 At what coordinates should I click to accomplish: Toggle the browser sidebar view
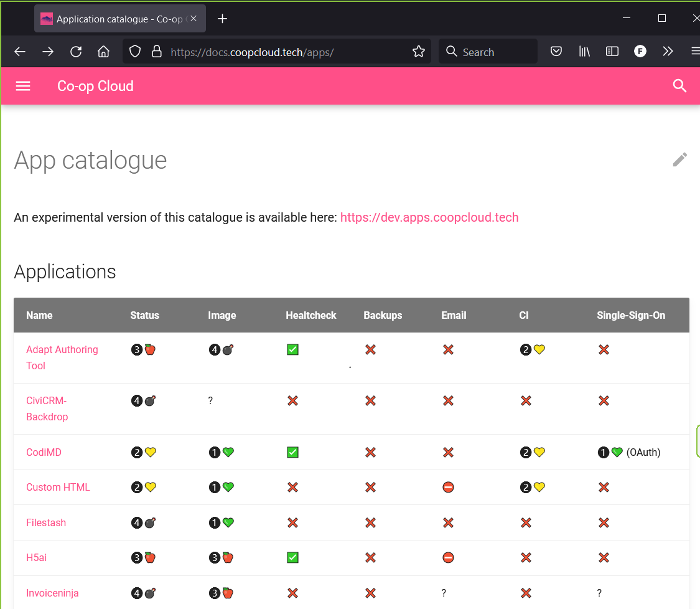tap(612, 52)
